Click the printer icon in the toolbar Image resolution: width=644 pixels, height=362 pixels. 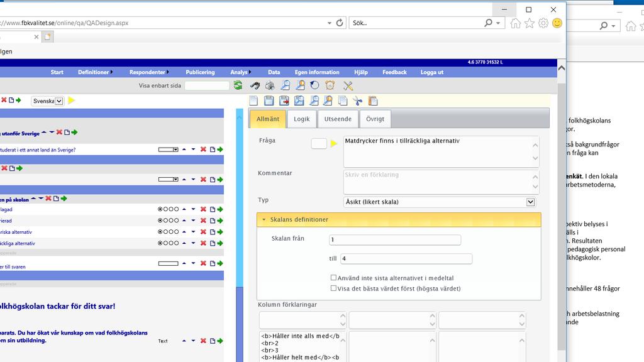click(x=270, y=85)
